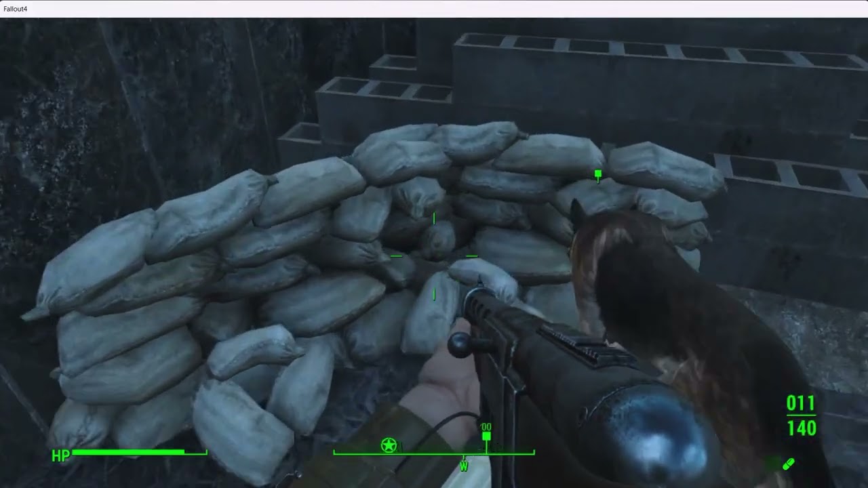The height and width of the screenshot is (488, 868).
Task: Click the stimpak icon near ammo counter
Action: coord(788,464)
